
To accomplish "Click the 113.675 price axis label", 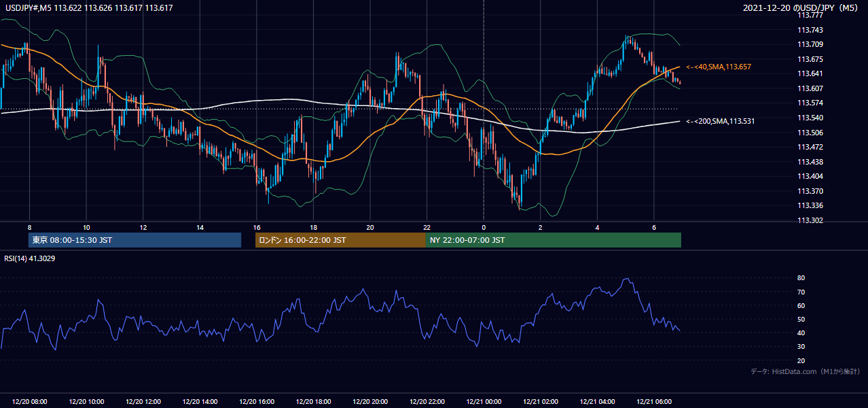I will (810, 59).
